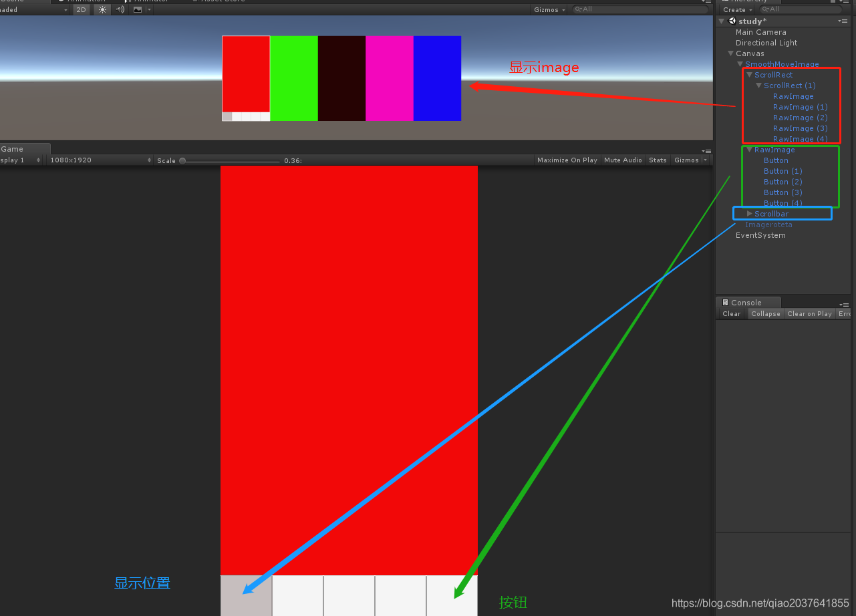
Task: Select Button (1) in Hierarchy
Action: tap(783, 171)
